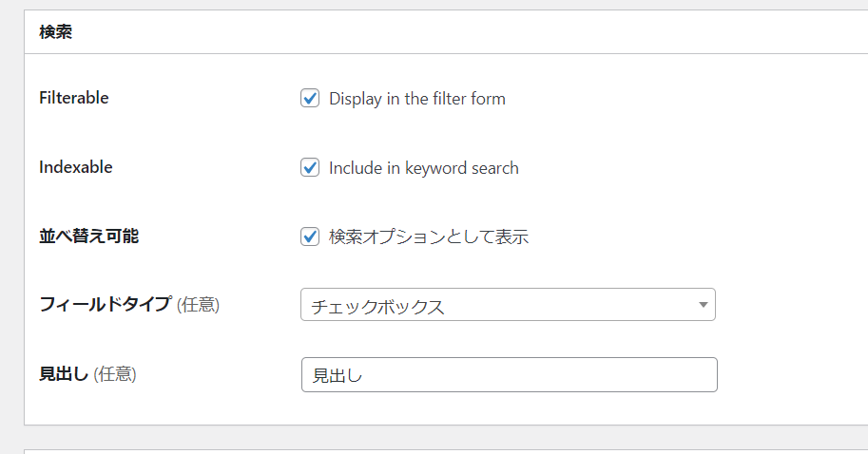Click the dropdown arrow in field type select
Viewport: 868px width, 454px height.
[x=703, y=306]
